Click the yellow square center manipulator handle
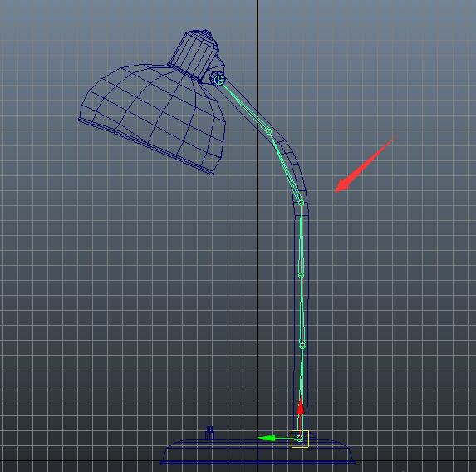This screenshot has height=472, width=476. coord(300,439)
